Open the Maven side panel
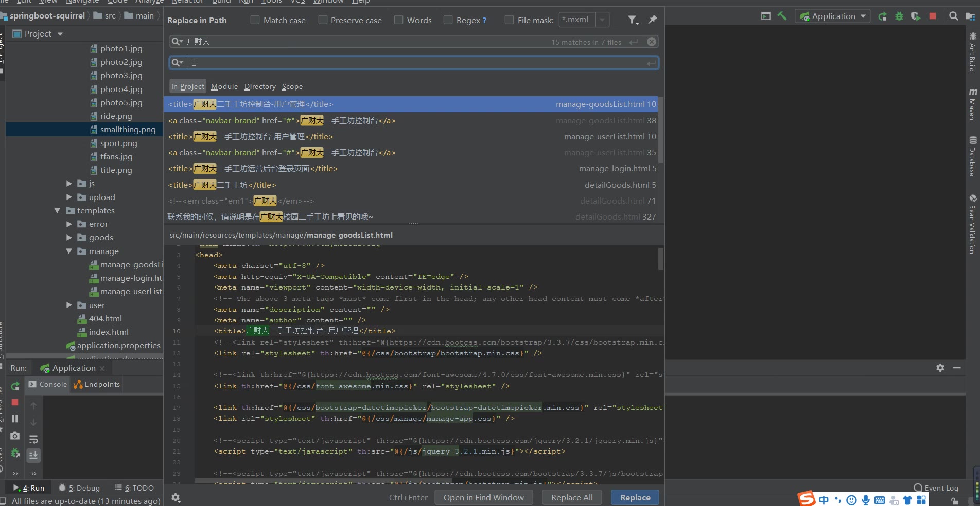This screenshot has height=506, width=980. pyautogui.click(x=972, y=104)
